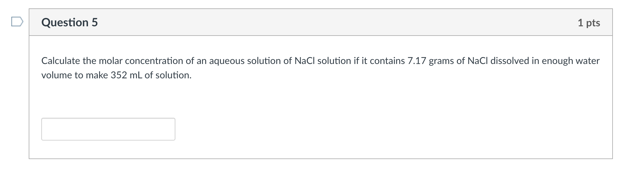The width and height of the screenshot is (644, 174).
Task: Click the word pts in the header
Action: click(x=593, y=23)
